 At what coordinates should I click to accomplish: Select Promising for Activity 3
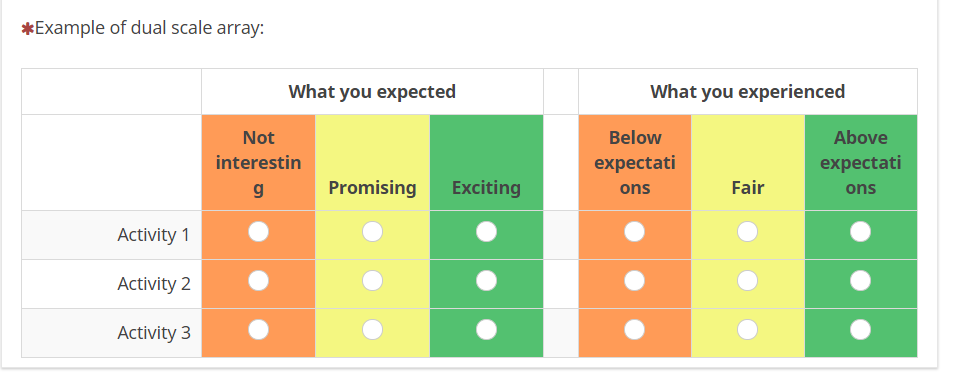pos(372,330)
